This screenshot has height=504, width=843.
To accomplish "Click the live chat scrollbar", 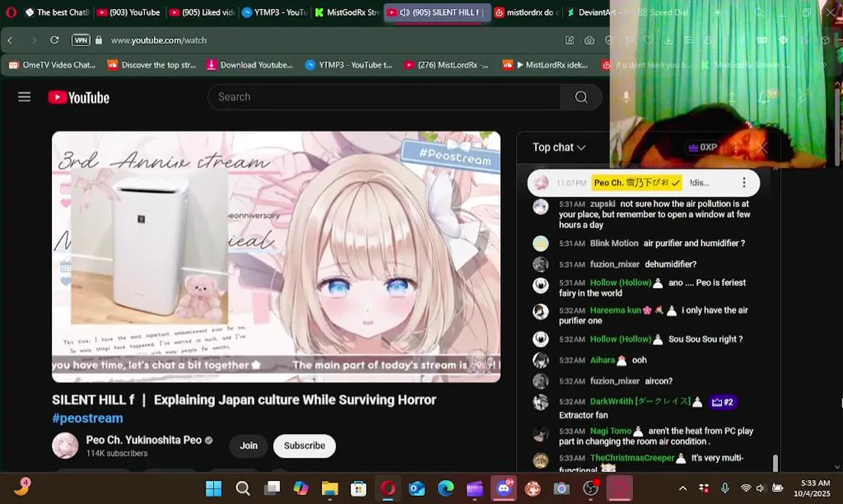I will (x=775, y=463).
